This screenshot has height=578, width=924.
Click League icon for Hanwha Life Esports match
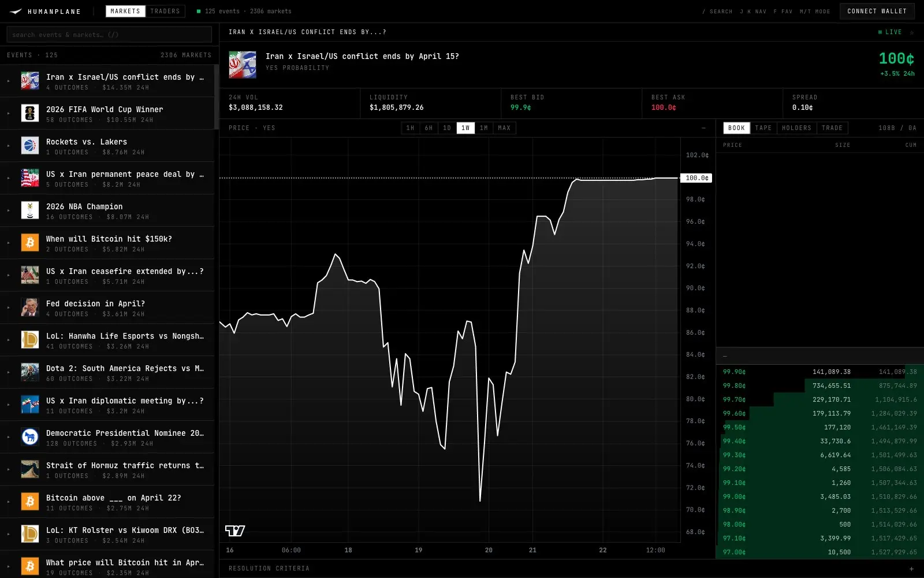(30, 340)
